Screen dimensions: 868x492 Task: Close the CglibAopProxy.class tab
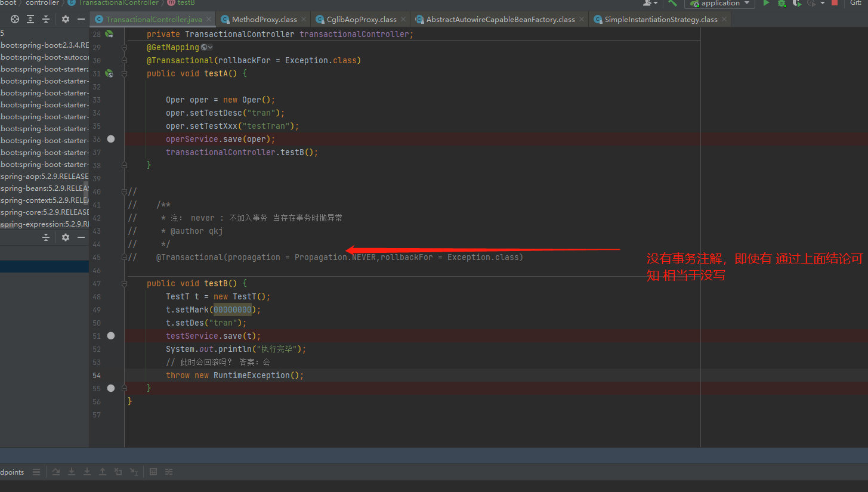pyautogui.click(x=403, y=20)
